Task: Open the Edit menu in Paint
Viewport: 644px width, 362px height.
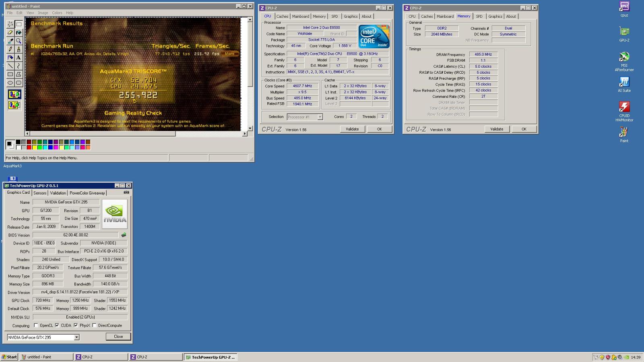Action: coord(19,13)
